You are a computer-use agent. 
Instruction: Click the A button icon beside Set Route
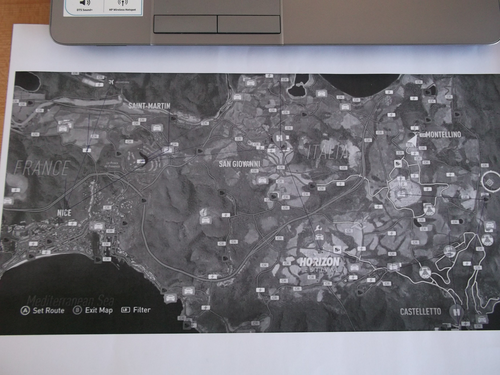tap(25, 311)
